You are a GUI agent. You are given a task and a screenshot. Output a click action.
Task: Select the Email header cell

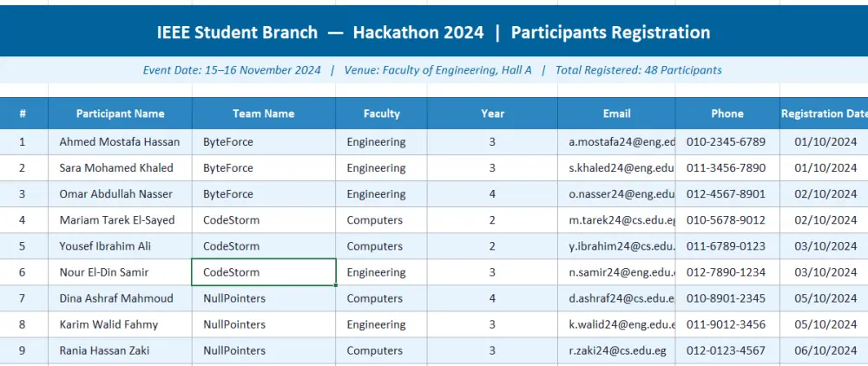pyautogui.click(x=616, y=114)
